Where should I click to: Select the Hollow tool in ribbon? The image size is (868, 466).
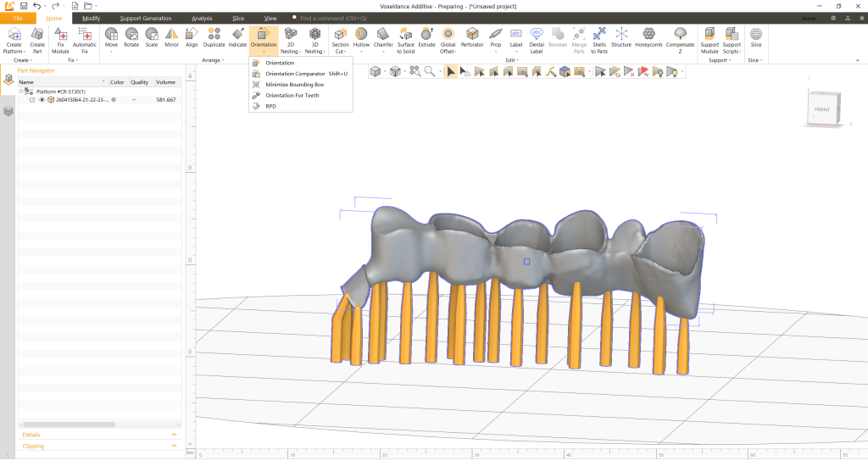360,37
